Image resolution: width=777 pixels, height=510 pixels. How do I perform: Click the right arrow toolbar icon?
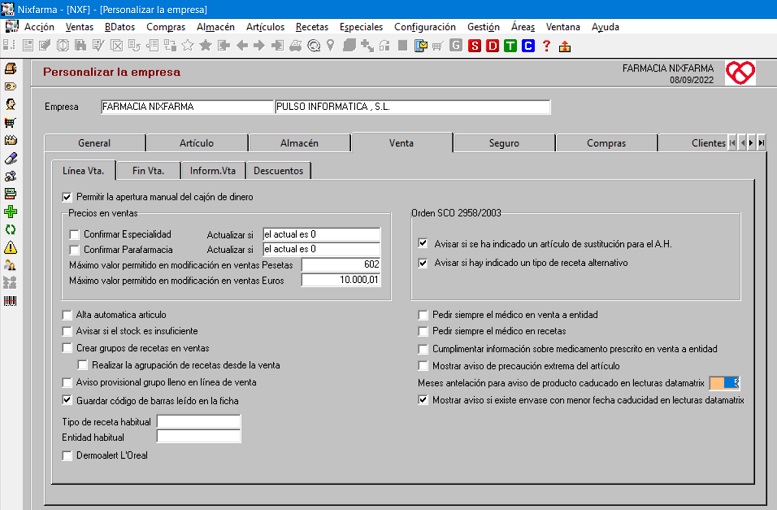259,46
